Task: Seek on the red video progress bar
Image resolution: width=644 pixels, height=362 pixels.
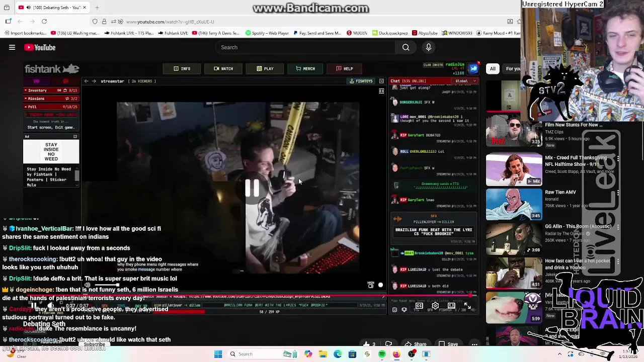Action: [x=252, y=296]
